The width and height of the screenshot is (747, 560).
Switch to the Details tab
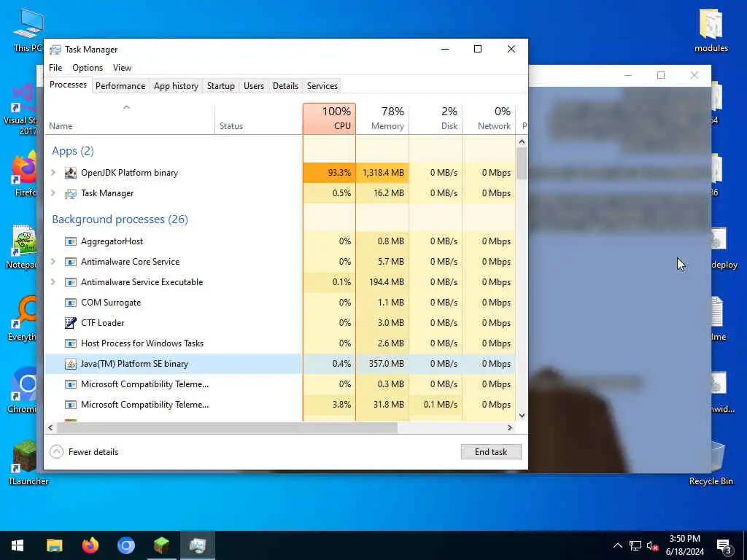tap(285, 86)
